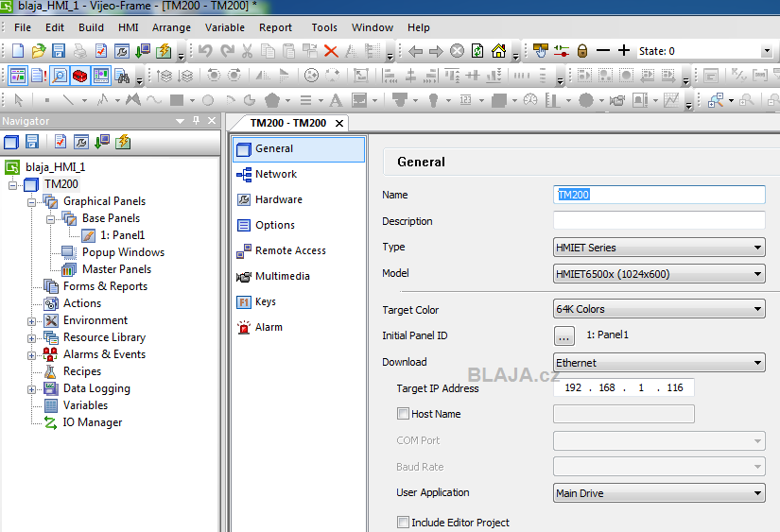
Task: Select the Remote Access section
Action: (x=299, y=250)
